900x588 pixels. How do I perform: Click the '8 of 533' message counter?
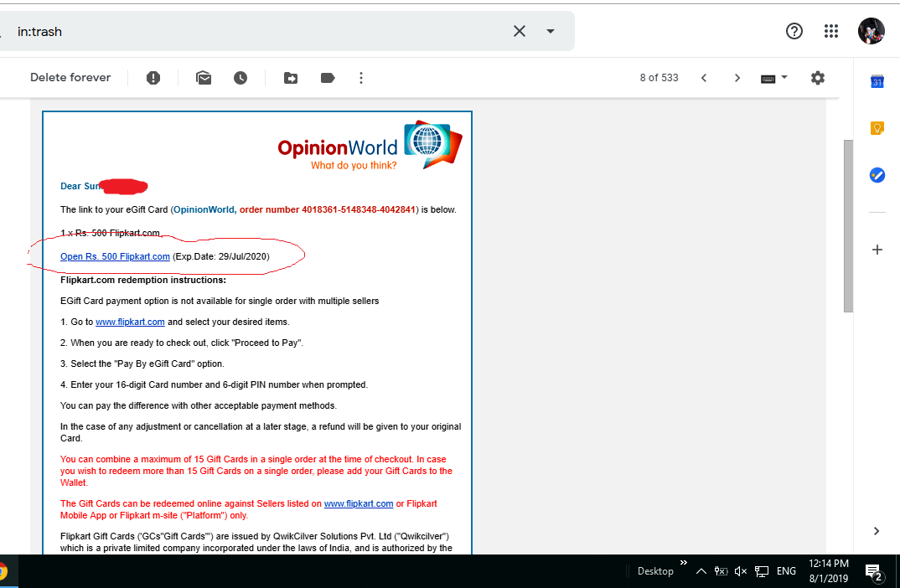click(x=659, y=78)
